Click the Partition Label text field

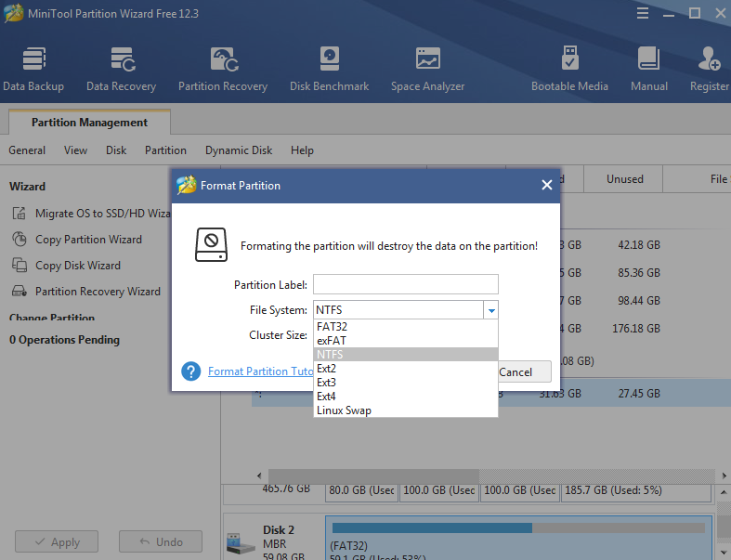click(405, 284)
